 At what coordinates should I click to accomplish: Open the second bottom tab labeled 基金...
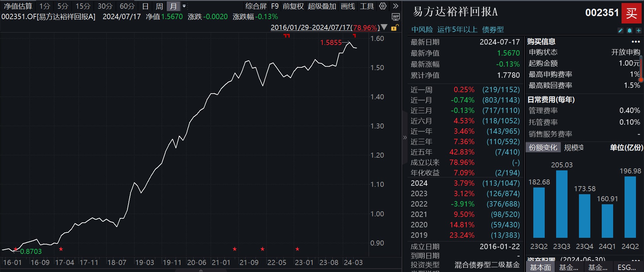click(569, 267)
